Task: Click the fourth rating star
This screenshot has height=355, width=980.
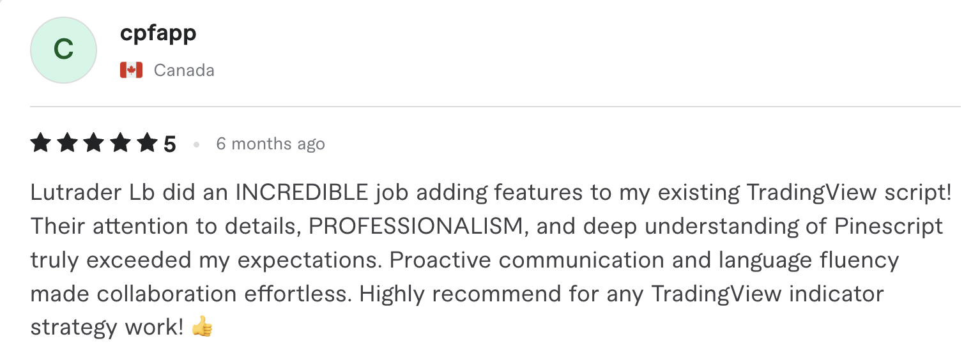Action: click(x=121, y=143)
